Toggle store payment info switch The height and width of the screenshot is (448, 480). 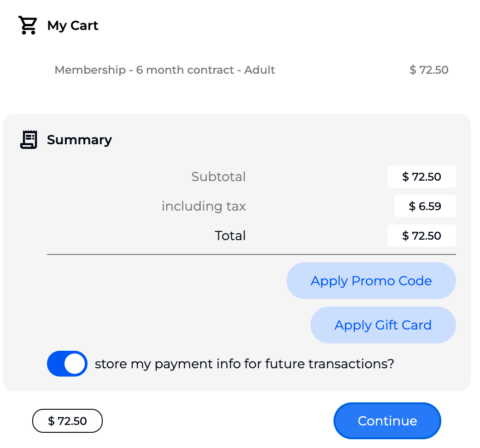(x=67, y=364)
